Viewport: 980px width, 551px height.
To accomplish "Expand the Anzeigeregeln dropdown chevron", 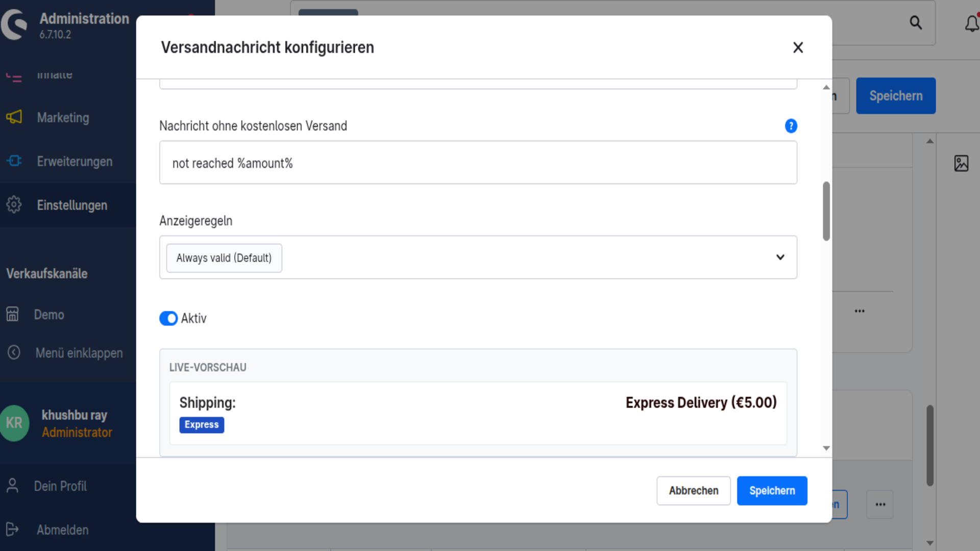I will point(780,257).
